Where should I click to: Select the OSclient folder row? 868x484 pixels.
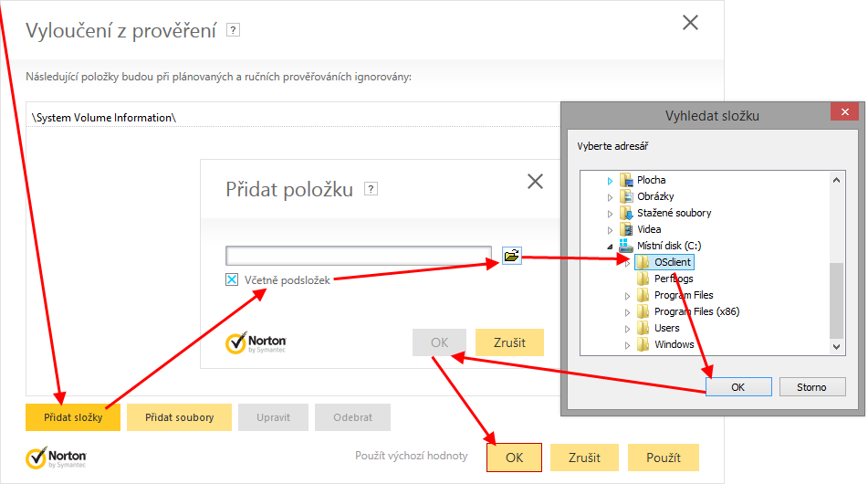point(664,262)
